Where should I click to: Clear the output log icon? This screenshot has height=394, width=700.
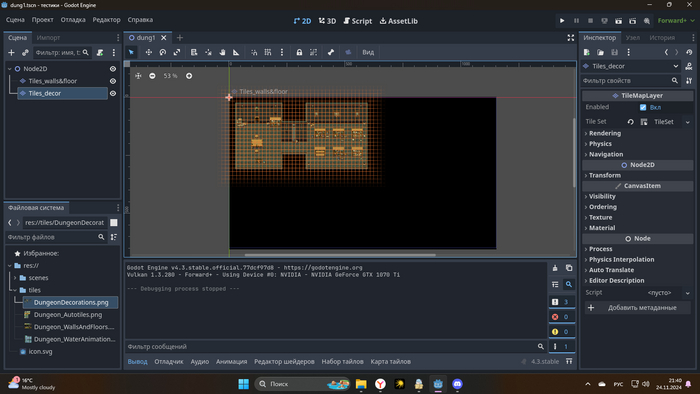[x=555, y=268]
